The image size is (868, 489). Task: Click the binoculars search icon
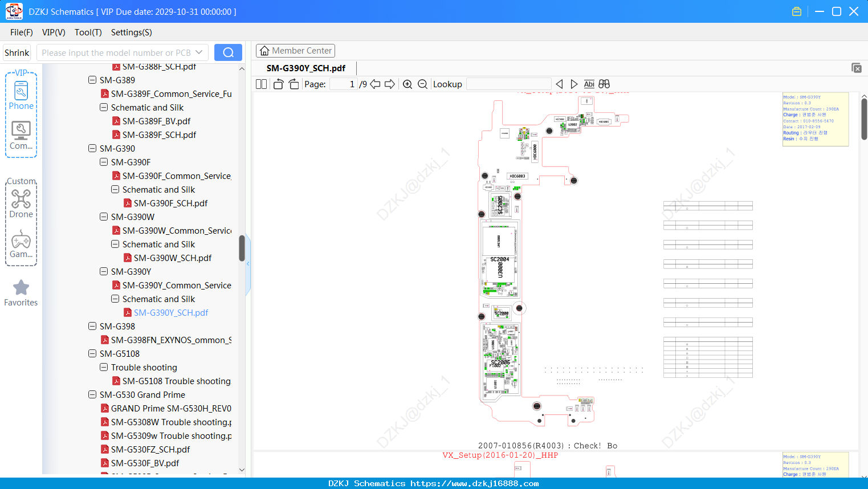point(604,84)
